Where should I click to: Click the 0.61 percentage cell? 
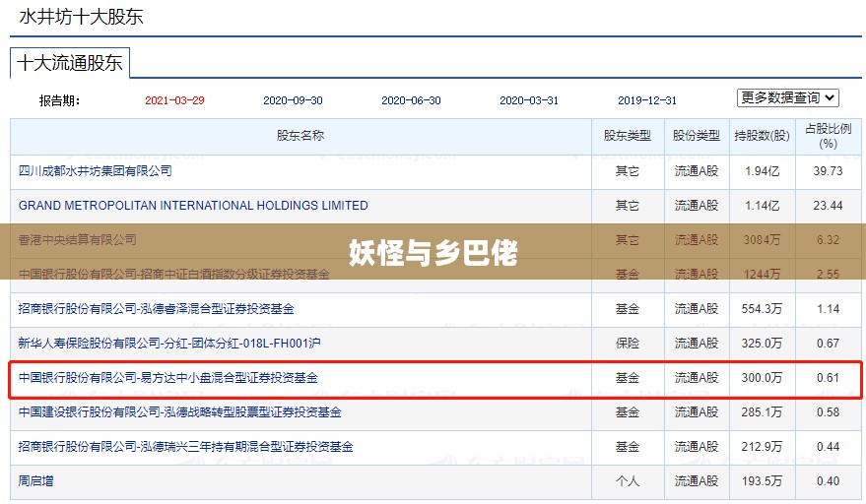coord(828,378)
